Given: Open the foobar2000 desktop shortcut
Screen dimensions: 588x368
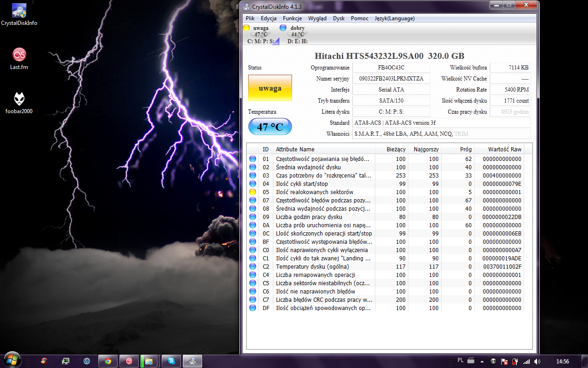Looking at the screenshot, I should pyautogui.click(x=19, y=103).
